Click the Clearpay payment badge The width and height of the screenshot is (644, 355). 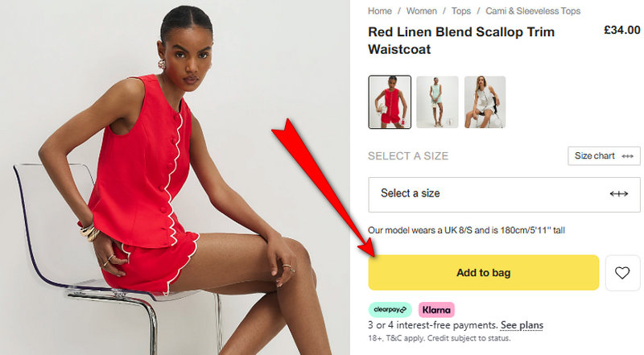coord(390,310)
